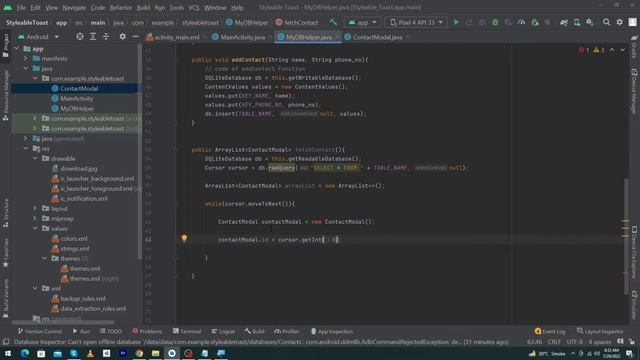Click Collapse All in project panel
The image size is (640, 360).
[106, 37]
